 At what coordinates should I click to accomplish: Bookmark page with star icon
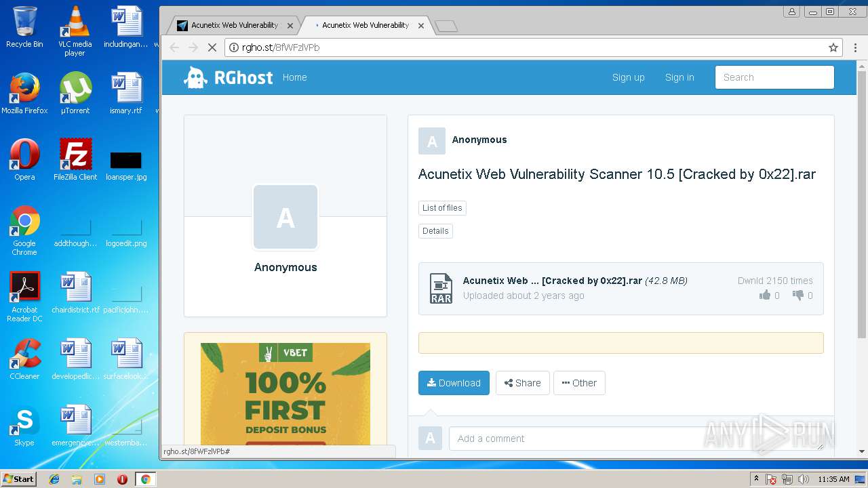click(x=833, y=47)
